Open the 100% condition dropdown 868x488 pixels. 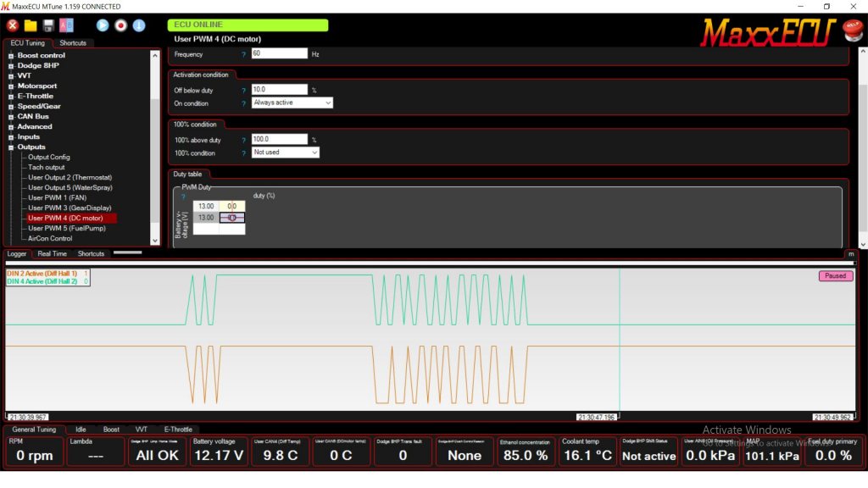pos(286,152)
